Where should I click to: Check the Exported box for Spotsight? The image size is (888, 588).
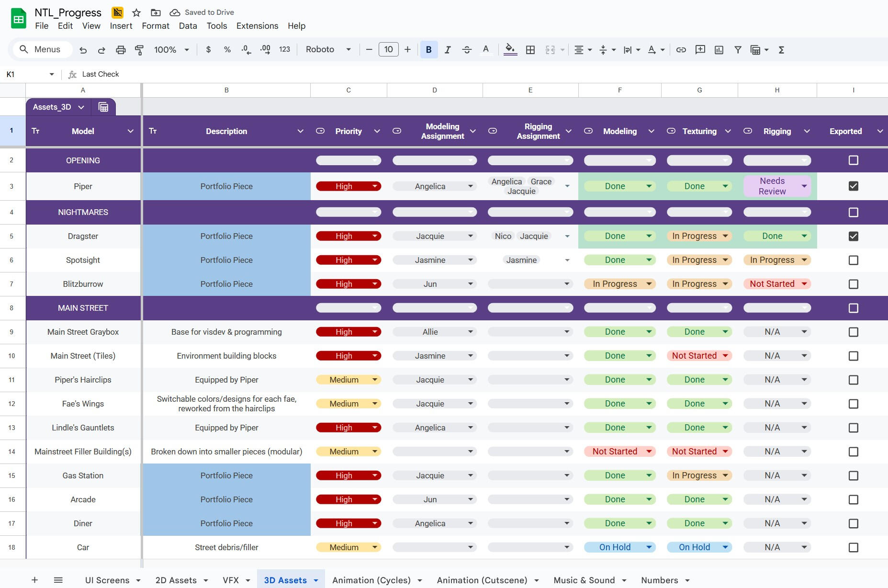coord(853,260)
